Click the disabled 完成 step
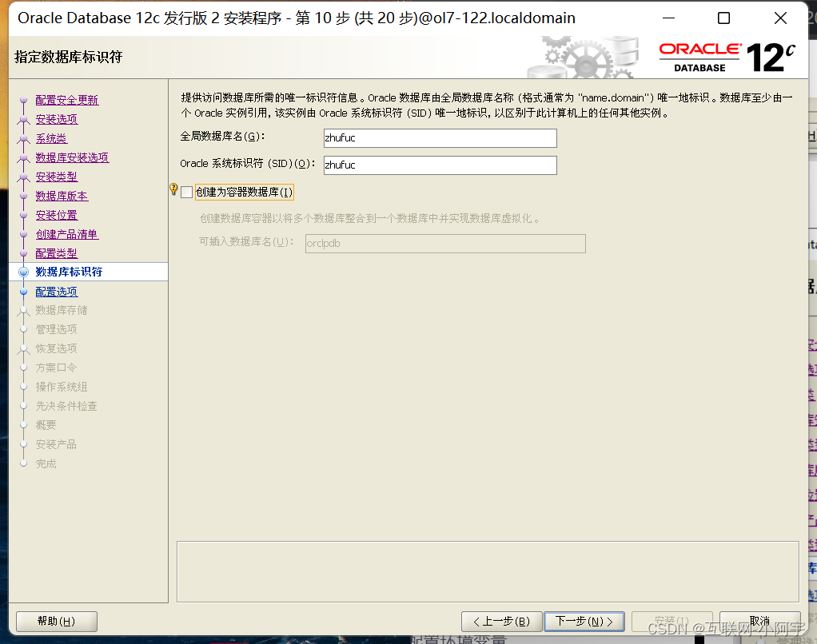The width and height of the screenshot is (817, 644). (x=46, y=464)
